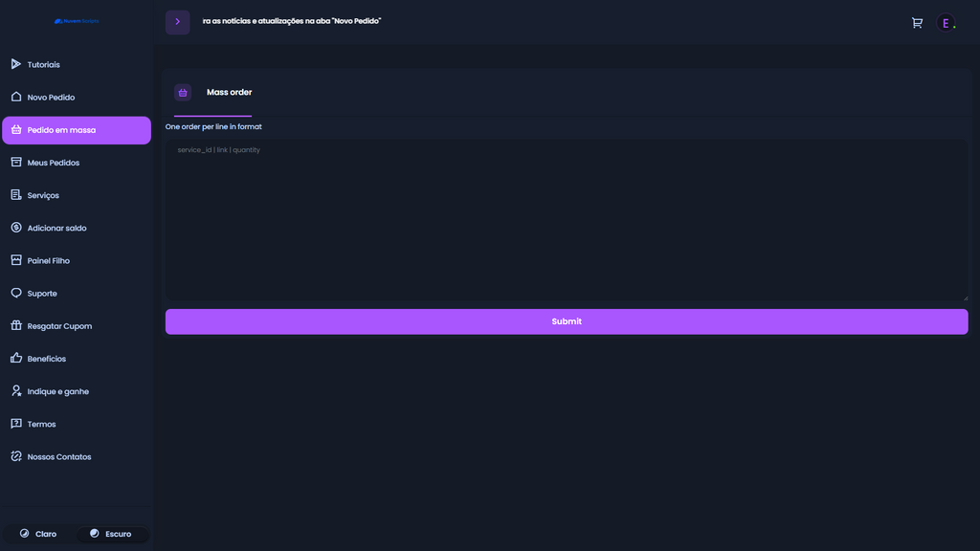The height and width of the screenshot is (551, 980).
Task: Expand the sidebar with the chevron button
Action: [x=177, y=22]
